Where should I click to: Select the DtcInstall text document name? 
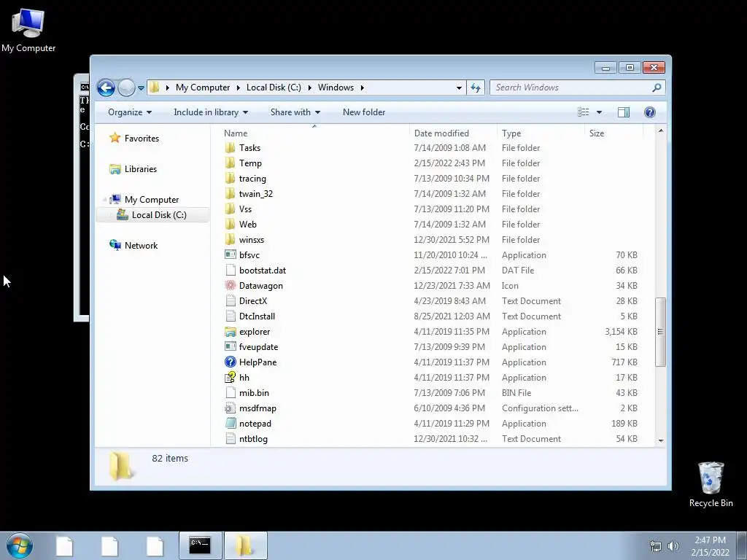tap(257, 316)
